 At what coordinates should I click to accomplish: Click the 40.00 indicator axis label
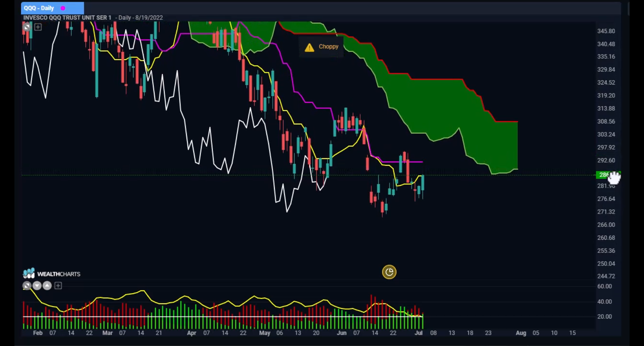click(x=604, y=301)
